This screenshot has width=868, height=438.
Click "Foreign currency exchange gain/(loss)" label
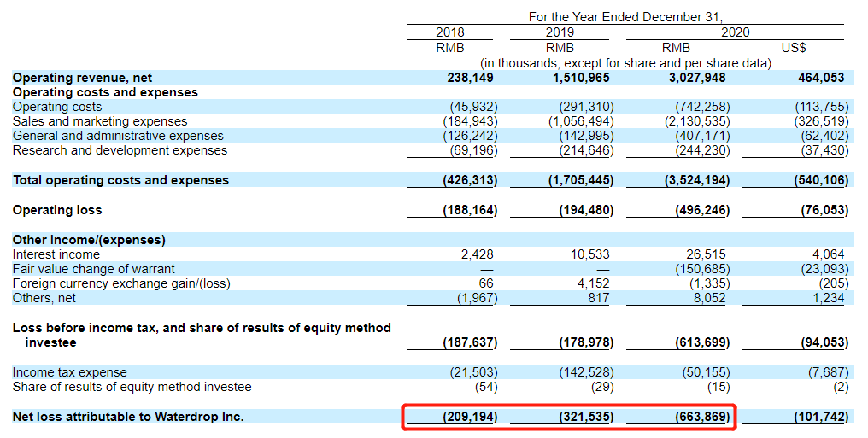[121, 283]
